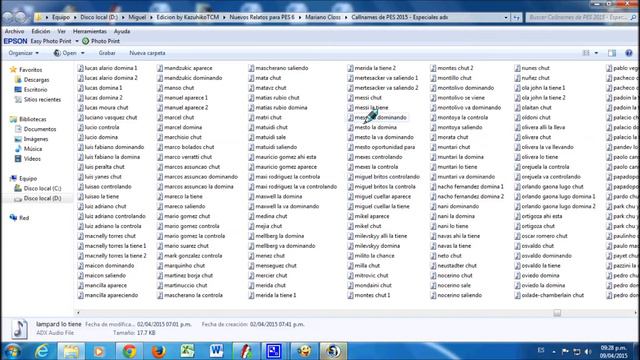Image resolution: width=640 pixels, height=360 pixels.
Task: Select Imágenes library
Action: (36, 139)
